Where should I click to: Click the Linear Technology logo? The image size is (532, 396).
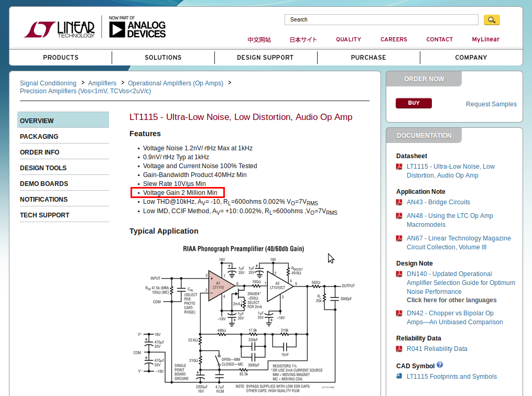[59, 29]
